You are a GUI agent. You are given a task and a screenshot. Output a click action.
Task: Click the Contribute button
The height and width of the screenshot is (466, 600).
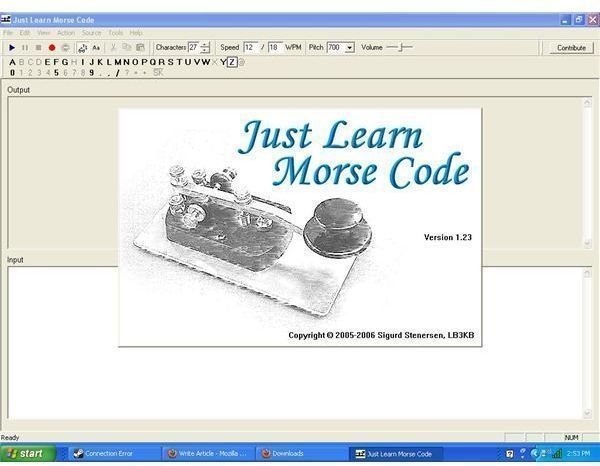(x=571, y=48)
